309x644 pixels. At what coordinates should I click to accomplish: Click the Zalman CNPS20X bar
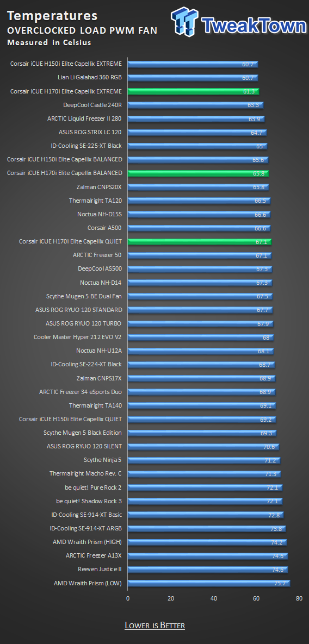coord(199,187)
